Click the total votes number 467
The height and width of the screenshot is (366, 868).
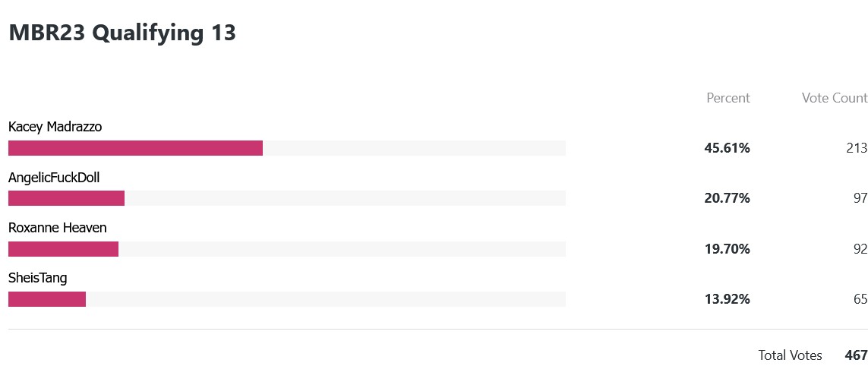pos(856,355)
